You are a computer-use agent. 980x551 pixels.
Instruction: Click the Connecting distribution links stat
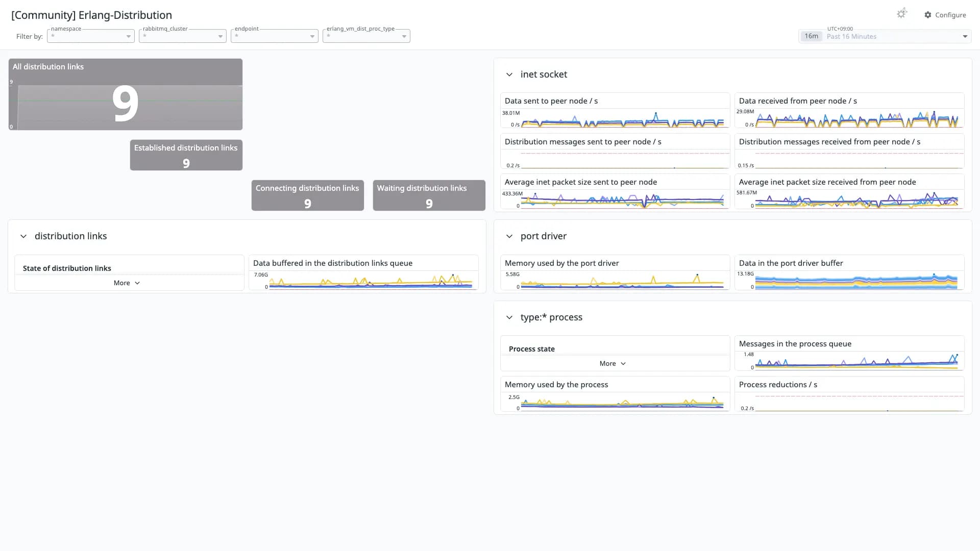pyautogui.click(x=308, y=195)
